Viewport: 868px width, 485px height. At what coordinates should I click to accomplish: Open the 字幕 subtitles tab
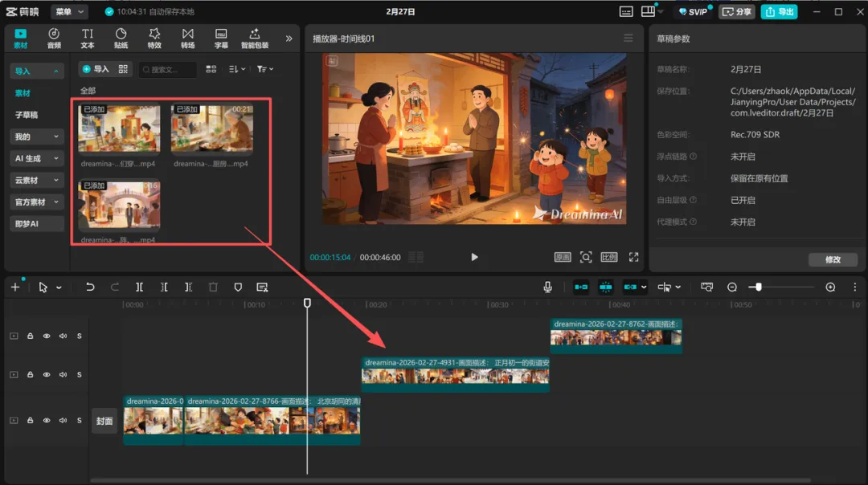[x=221, y=39]
